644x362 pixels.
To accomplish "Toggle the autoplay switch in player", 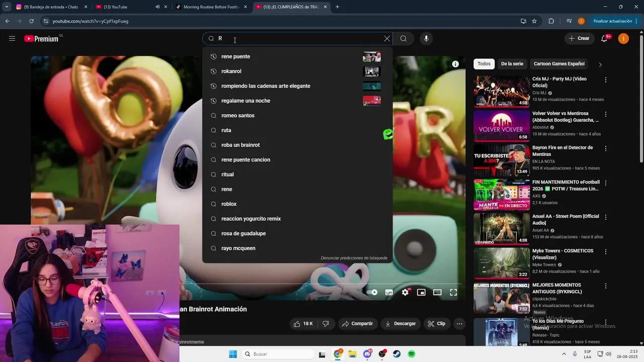I will [372, 292].
